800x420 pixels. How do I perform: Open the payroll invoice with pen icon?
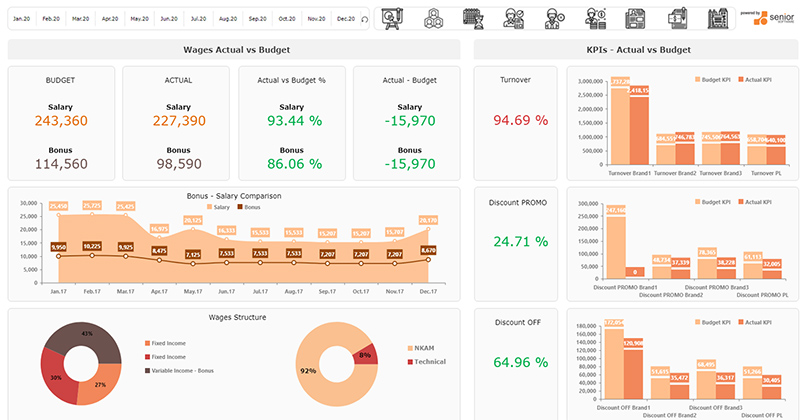click(678, 19)
